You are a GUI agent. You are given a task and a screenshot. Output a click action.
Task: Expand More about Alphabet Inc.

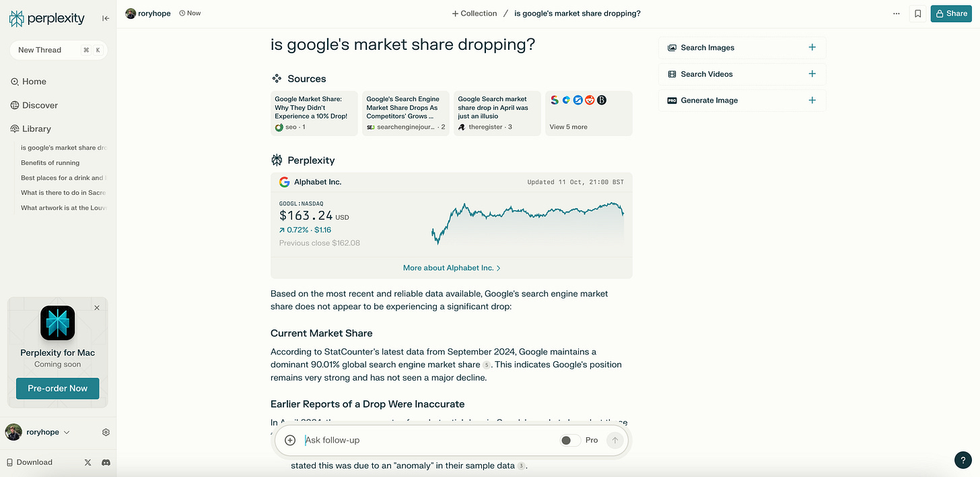tap(451, 267)
